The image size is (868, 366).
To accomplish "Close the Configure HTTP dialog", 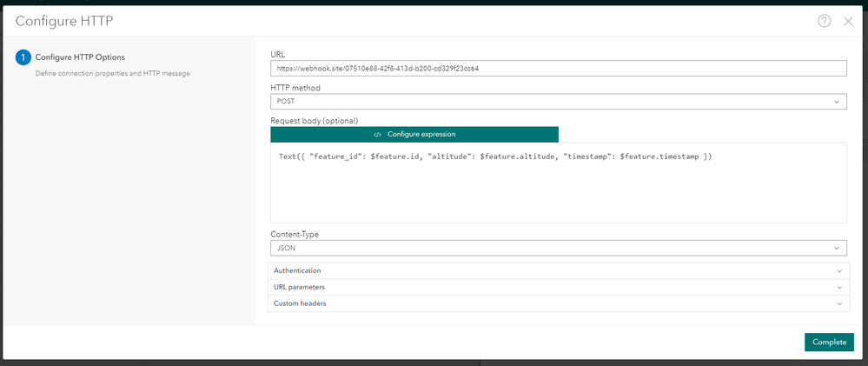I will click(x=848, y=21).
